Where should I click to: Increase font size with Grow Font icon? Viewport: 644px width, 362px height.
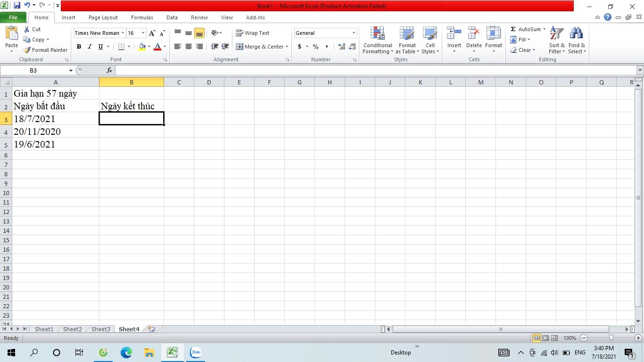(x=152, y=33)
